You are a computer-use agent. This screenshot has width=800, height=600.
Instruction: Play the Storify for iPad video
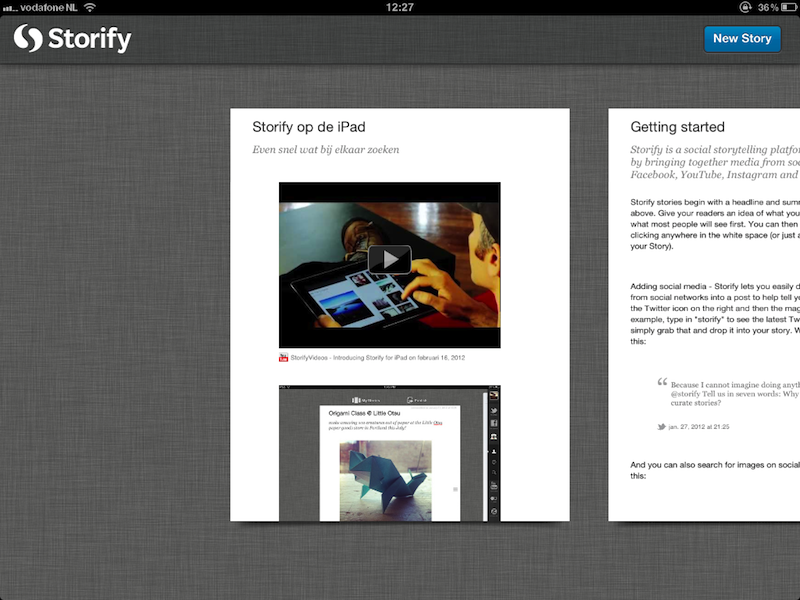click(x=389, y=260)
